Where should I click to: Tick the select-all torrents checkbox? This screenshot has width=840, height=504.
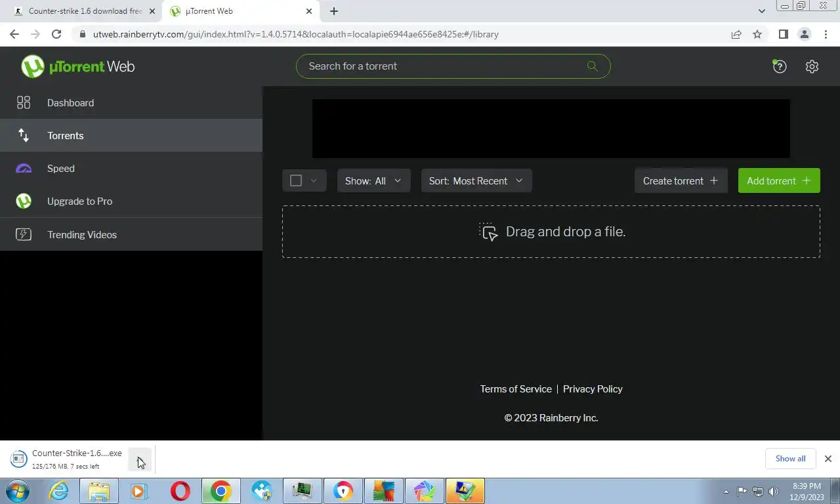(x=296, y=180)
